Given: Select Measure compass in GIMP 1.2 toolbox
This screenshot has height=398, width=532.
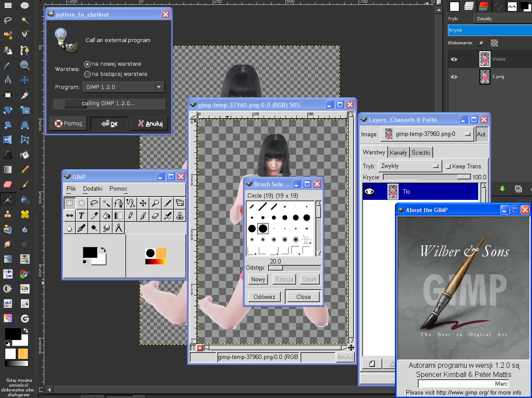Looking at the screenshot, I should point(118,228).
